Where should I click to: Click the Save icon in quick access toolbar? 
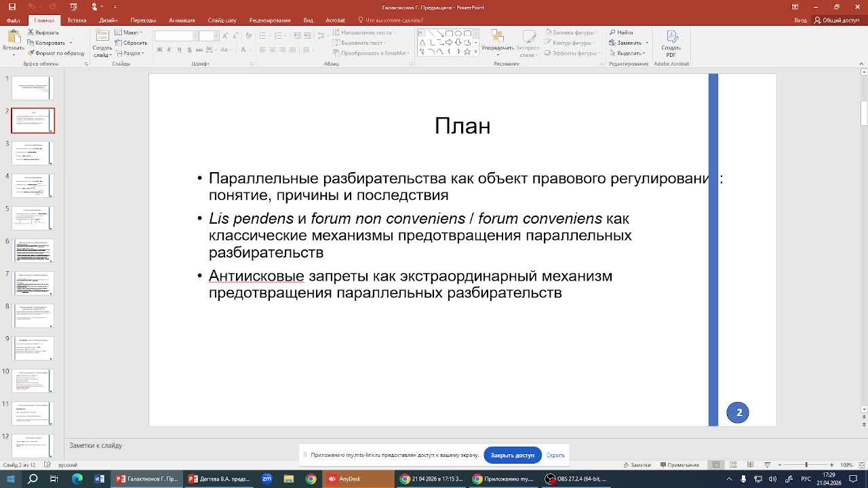coord(11,7)
